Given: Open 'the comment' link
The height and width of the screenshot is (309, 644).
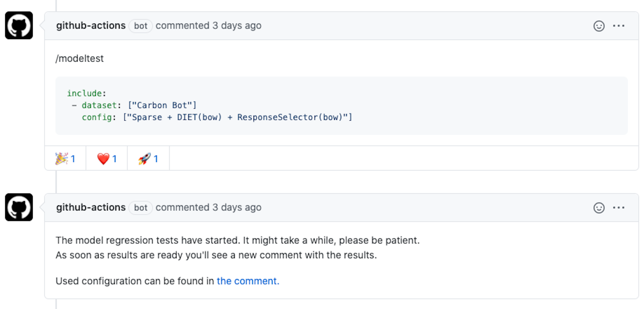Looking at the screenshot, I should coord(248,281).
